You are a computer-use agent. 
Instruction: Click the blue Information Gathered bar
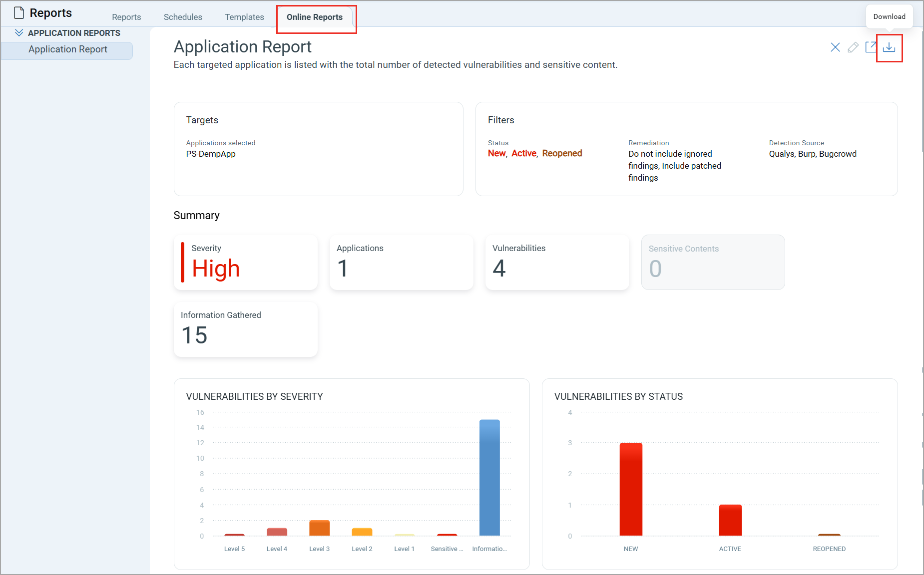pos(489,478)
